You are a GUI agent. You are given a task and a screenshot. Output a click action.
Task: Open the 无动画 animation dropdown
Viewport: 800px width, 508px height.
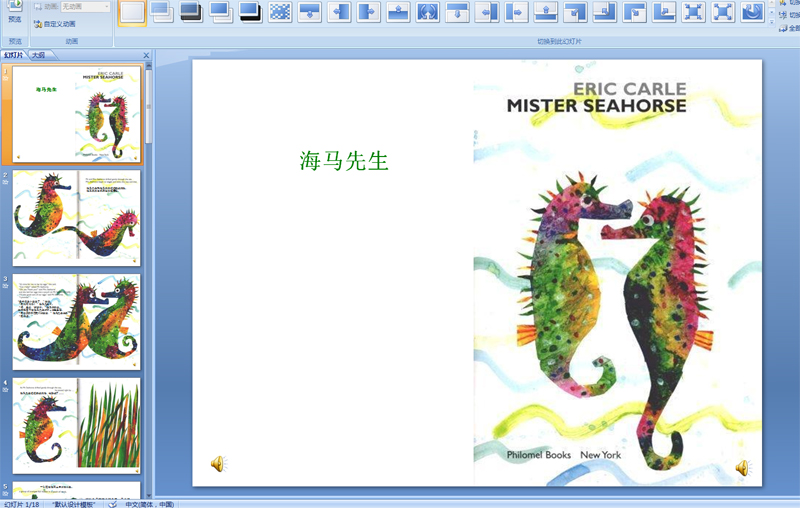85,7
